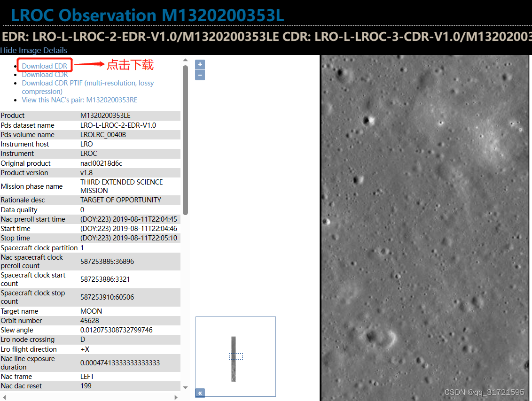Select clock stop count 587253910:60506
This screenshot has width=532, height=401.
(x=107, y=297)
